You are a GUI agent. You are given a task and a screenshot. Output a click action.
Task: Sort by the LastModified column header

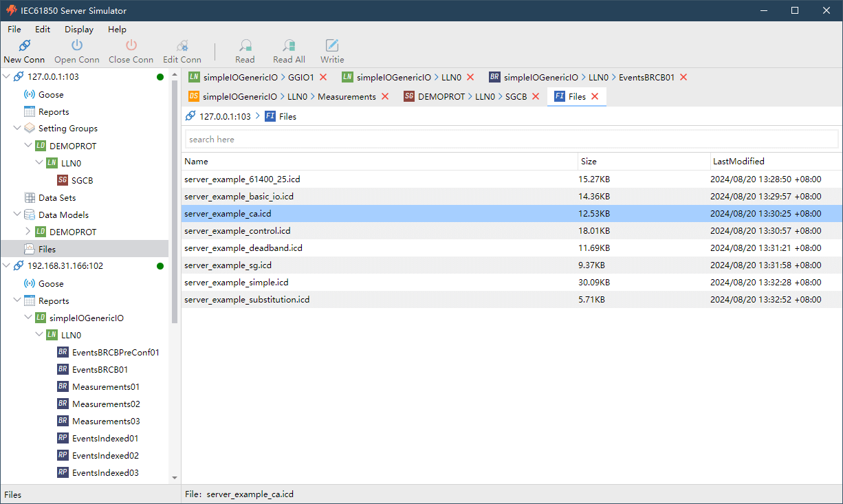tap(776, 162)
